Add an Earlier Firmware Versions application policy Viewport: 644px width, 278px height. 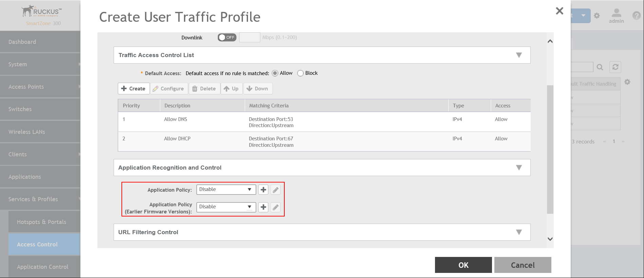[x=263, y=207]
